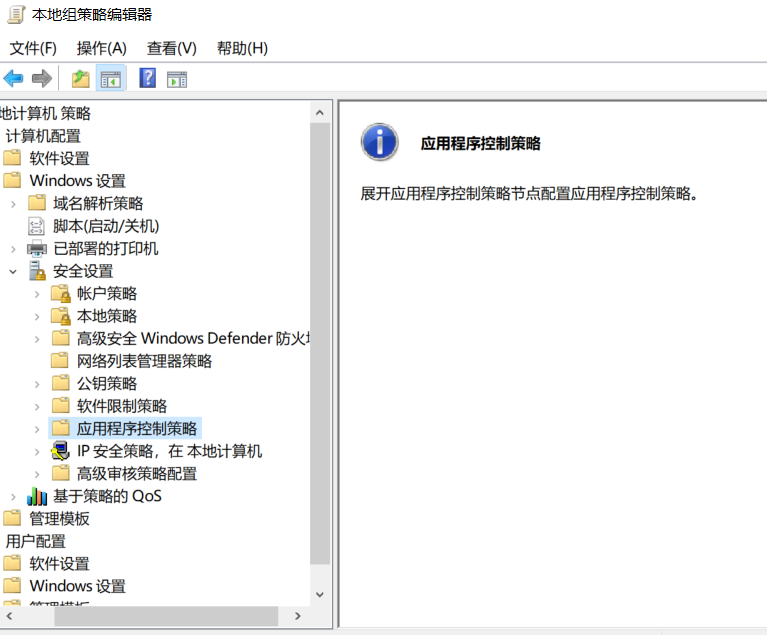
Task: Open the 文件(F) menu
Action: 33,48
